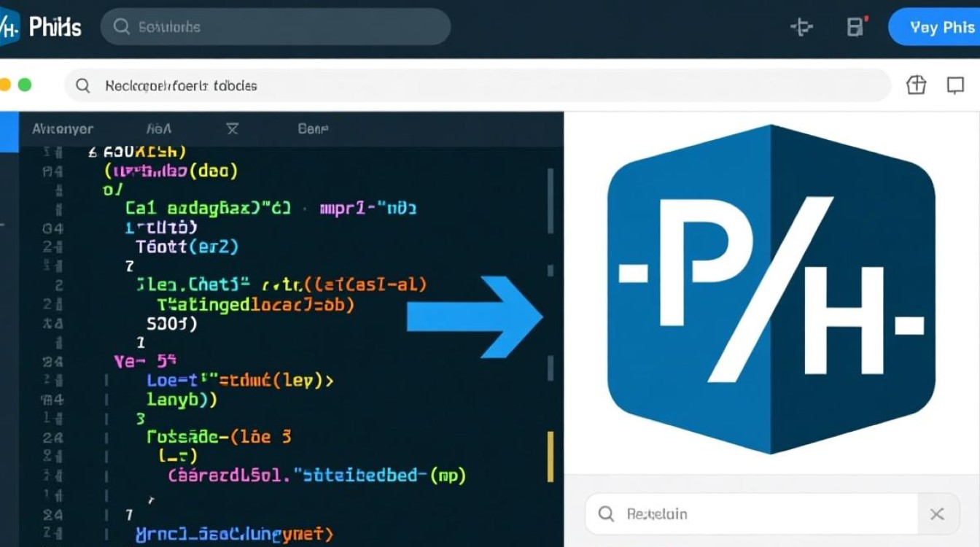The height and width of the screenshot is (547, 980).
Task: Click the green window control dot
Action: (x=25, y=85)
